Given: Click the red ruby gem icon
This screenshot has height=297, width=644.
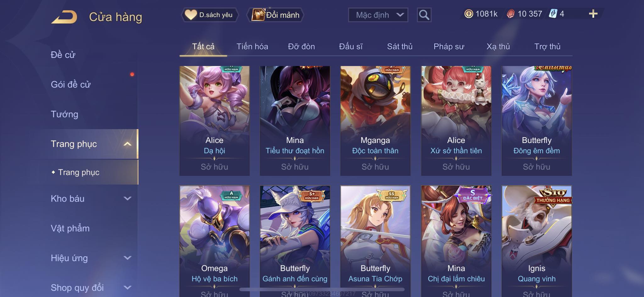Looking at the screenshot, I should pyautogui.click(x=511, y=14).
